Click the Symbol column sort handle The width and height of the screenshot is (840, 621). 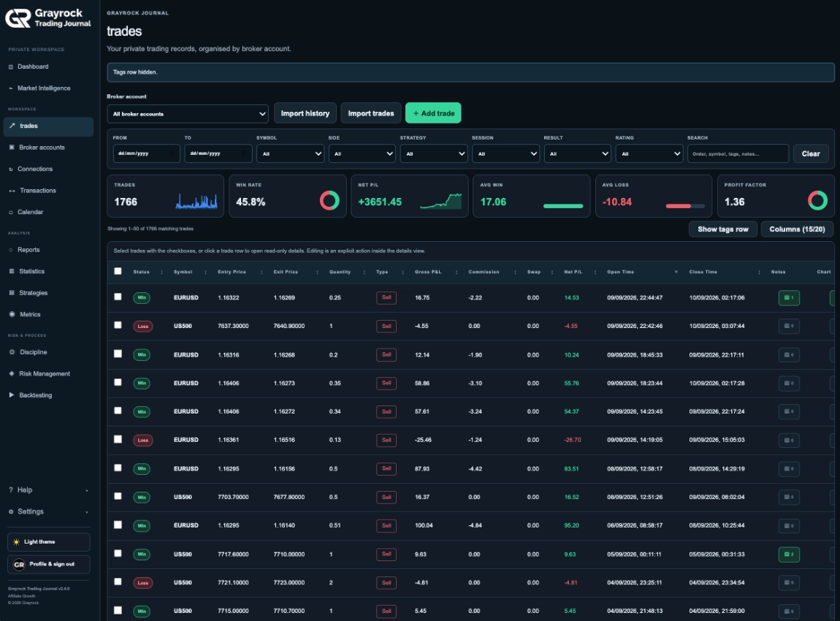[x=206, y=273]
